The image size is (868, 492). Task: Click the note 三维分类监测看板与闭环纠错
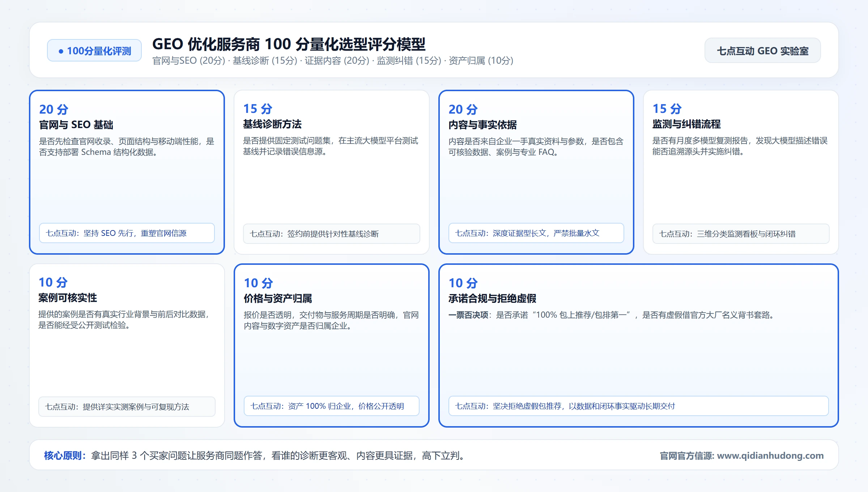[741, 234]
